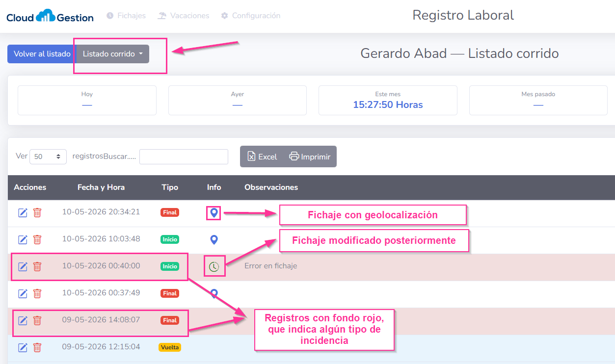615x364 pixels.
Task: Select the Mes pasado summary card
Action: click(x=538, y=100)
